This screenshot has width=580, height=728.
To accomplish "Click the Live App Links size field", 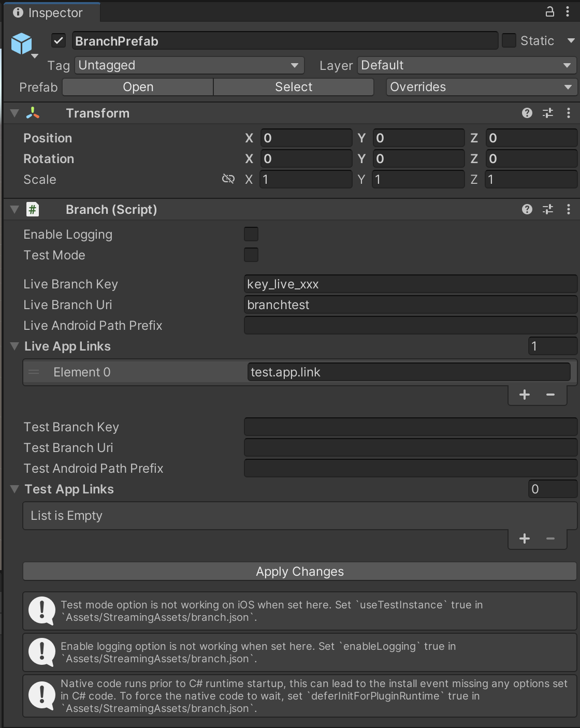I will [553, 346].
